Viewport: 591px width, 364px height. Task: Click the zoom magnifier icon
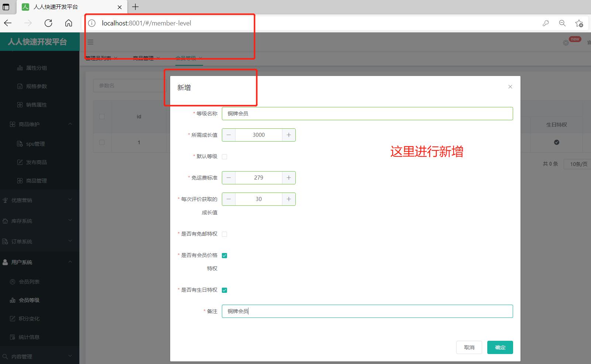point(562,23)
